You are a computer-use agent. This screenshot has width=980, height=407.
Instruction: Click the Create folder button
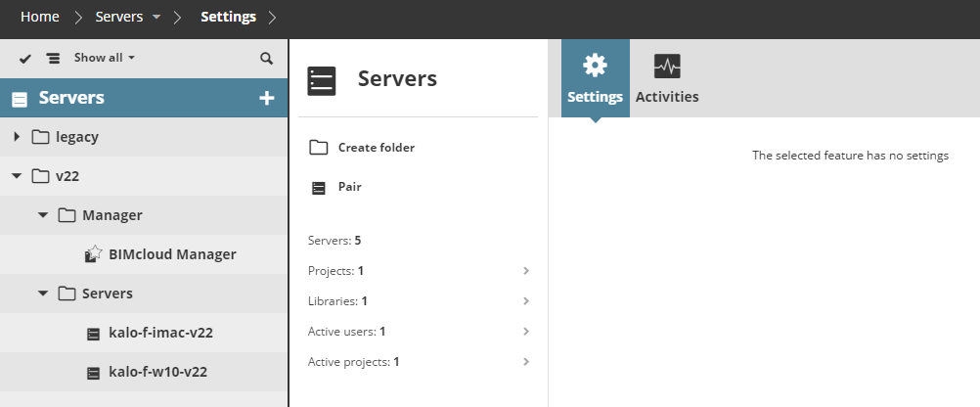(362, 148)
